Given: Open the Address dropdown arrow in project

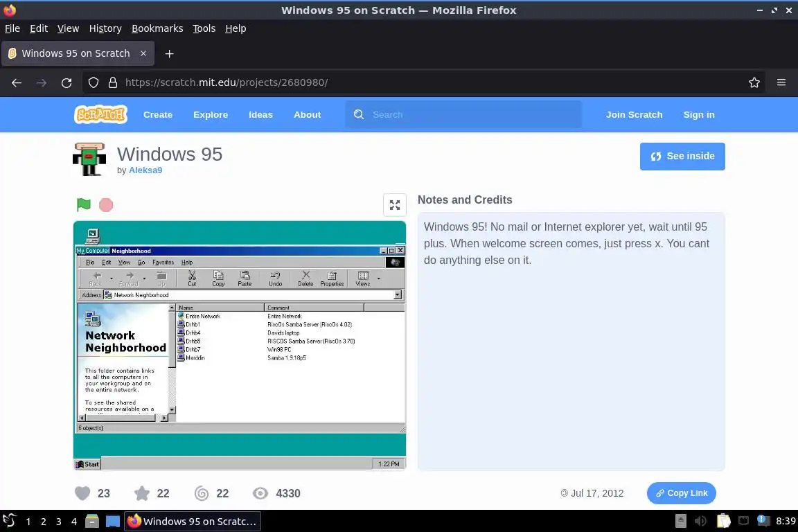Looking at the screenshot, I should (x=398, y=295).
